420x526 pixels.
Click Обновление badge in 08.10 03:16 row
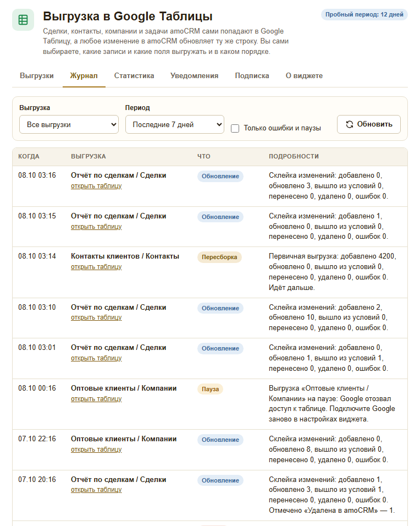coord(220,177)
